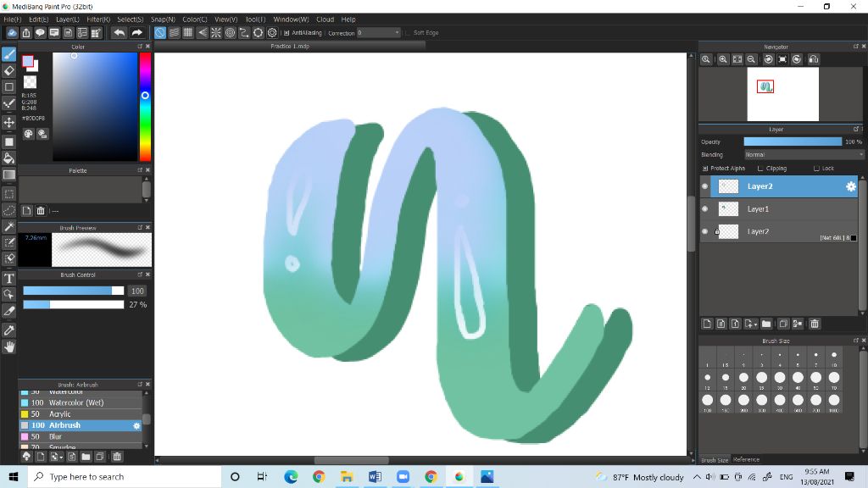Add new layer folder

(x=766, y=324)
